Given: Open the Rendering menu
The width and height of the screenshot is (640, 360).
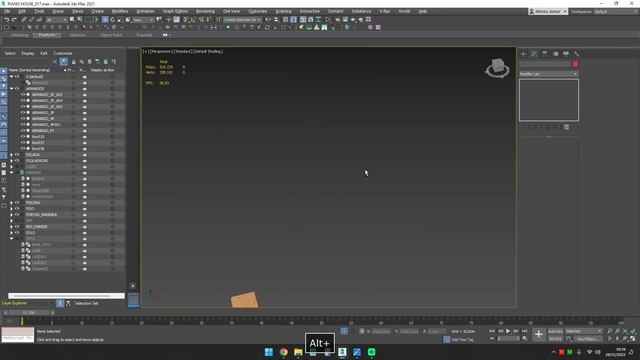Looking at the screenshot, I should tap(205, 11).
